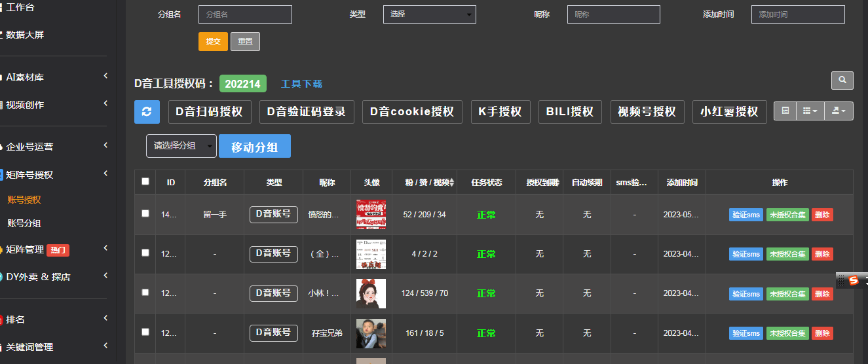The width and height of the screenshot is (868, 364).
Task: Check the checkbox for 留一手 row
Action: [x=145, y=213]
